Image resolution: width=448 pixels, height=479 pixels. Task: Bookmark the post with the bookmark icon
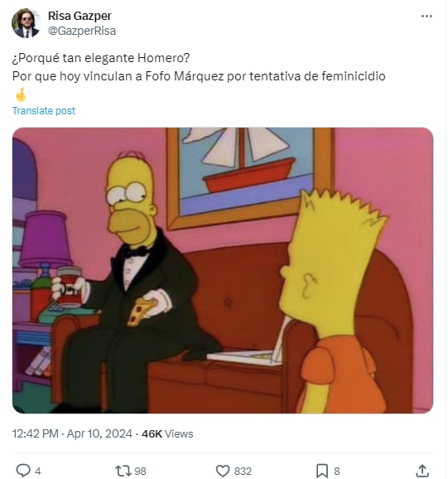[x=322, y=471]
